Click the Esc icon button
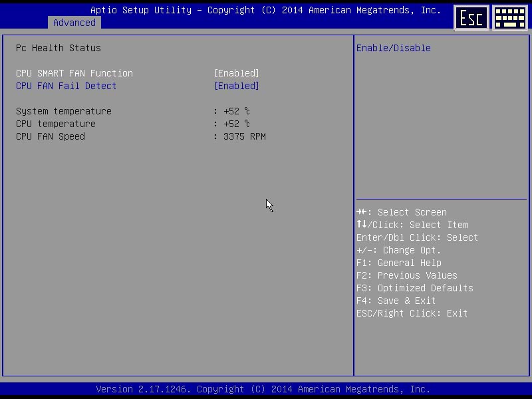532x399 pixels. 471,18
